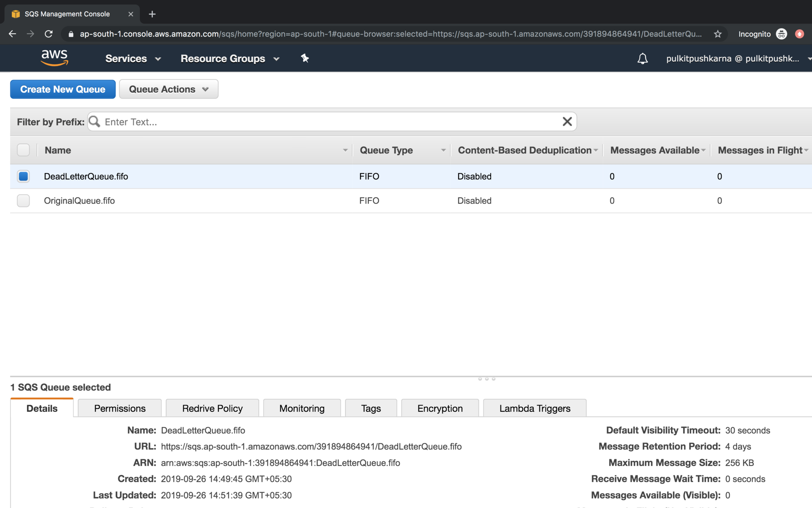Reload the page with refresh icon
Viewport: 812px width, 508px height.
48,34
